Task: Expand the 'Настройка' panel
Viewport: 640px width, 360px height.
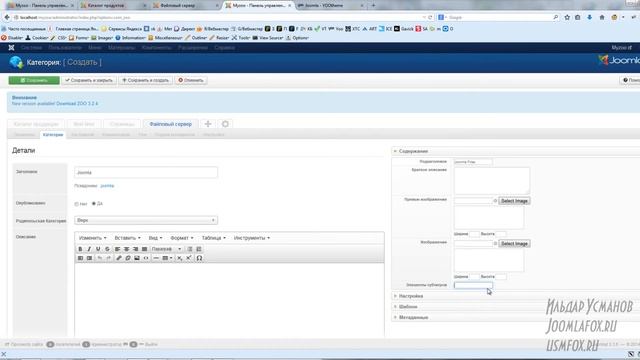Action: coord(411,296)
